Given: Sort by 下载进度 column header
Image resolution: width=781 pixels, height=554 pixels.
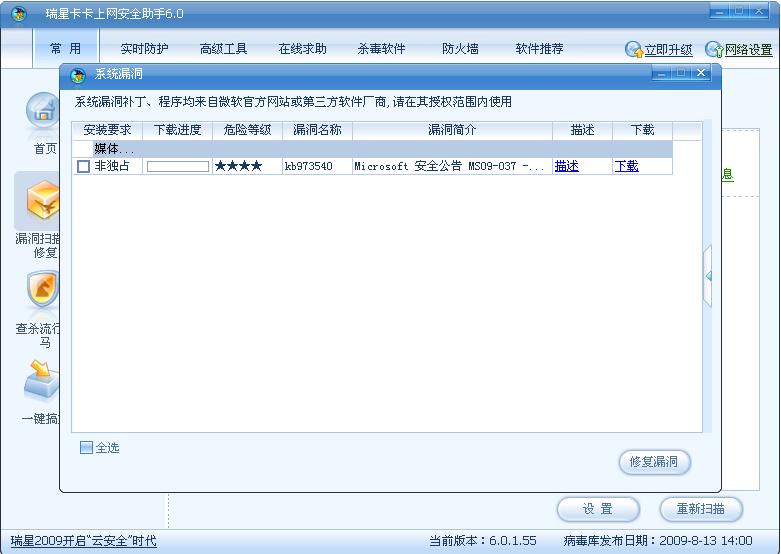Looking at the screenshot, I should (x=177, y=130).
